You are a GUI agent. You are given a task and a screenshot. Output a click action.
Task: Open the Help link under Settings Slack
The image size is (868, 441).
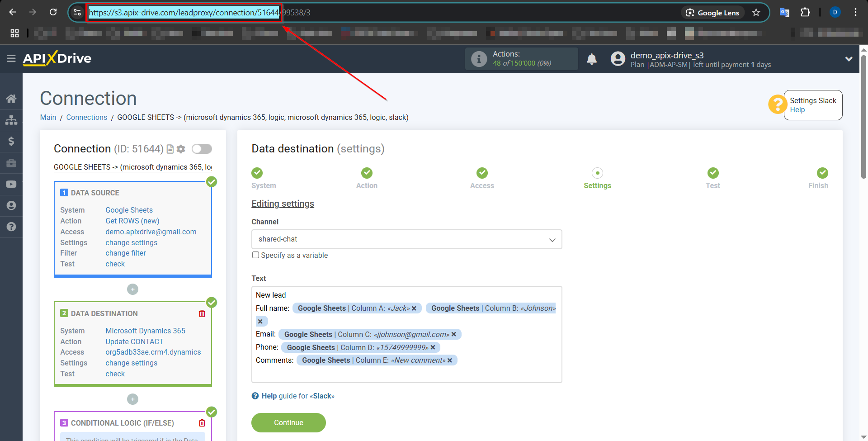click(x=797, y=109)
